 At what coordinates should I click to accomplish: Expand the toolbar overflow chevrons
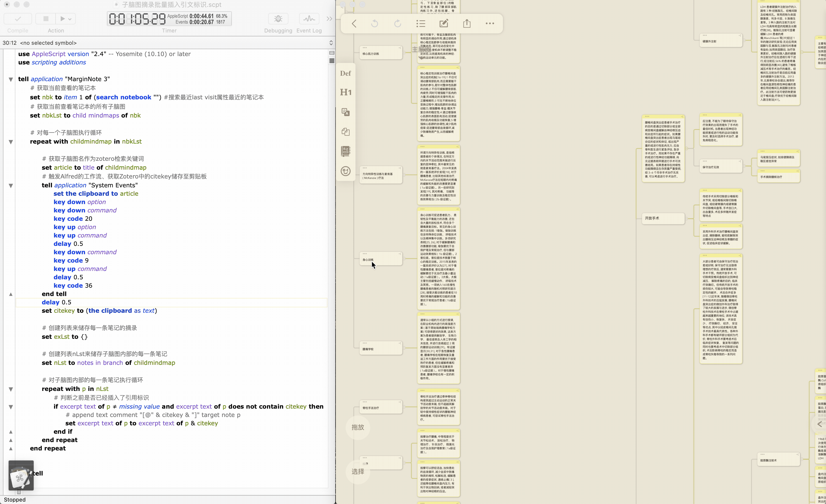[x=329, y=19]
